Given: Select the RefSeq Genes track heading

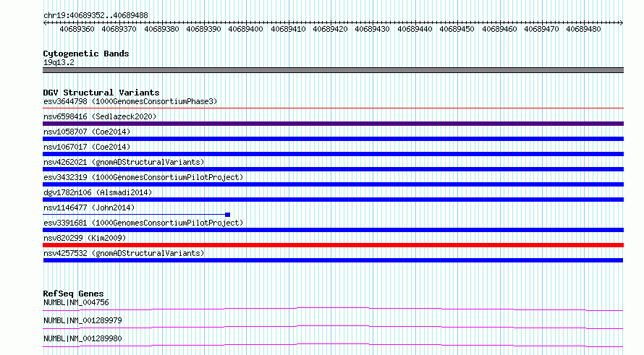Looking at the screenshot, I should click(x=74, y=294).
